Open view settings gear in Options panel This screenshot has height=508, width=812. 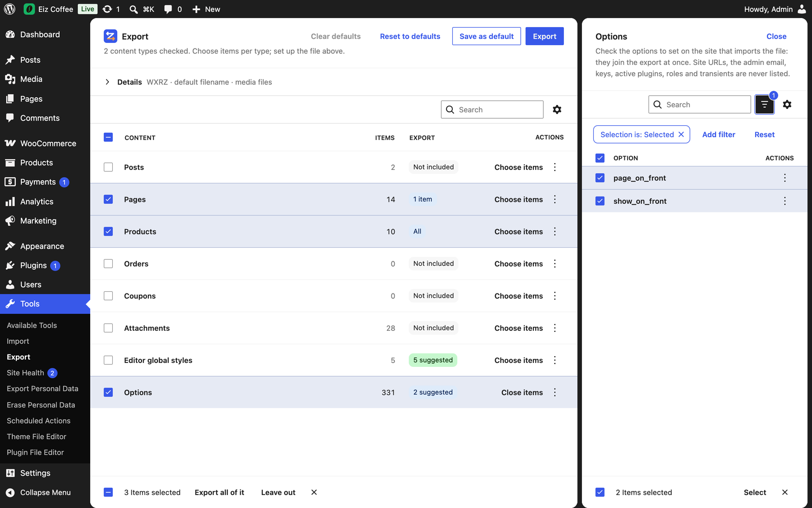(x=787, y=104)
